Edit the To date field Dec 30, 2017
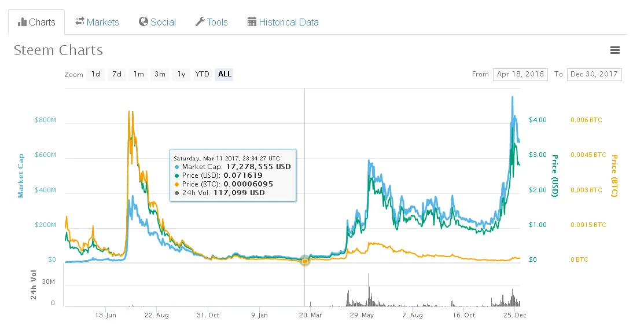The image size is (644, 333). point(594,74)
